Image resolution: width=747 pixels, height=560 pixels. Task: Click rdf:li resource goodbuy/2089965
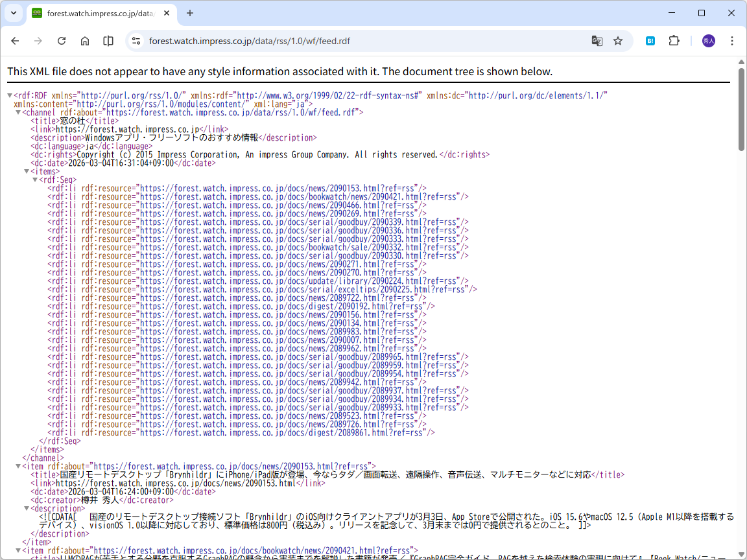point(257,356)
